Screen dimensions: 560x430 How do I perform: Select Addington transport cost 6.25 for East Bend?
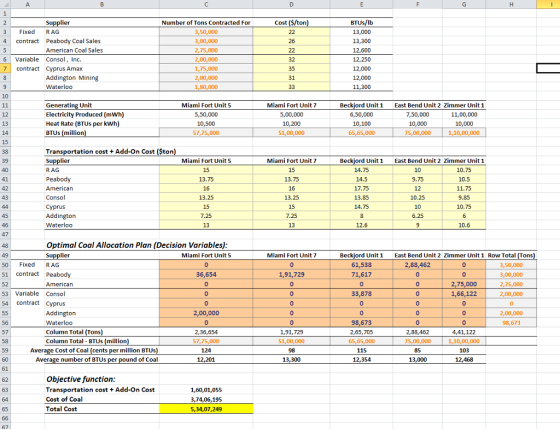[x=418, y=216]
